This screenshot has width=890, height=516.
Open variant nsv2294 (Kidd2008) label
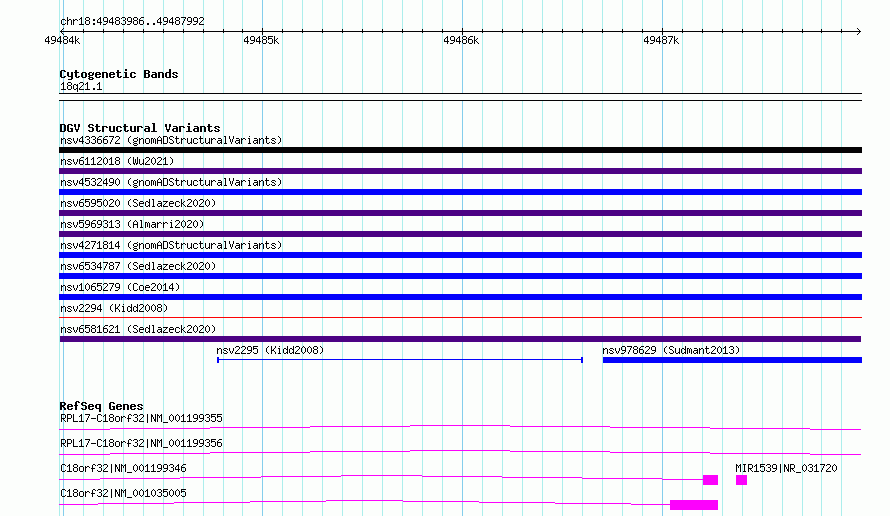point(114,308)
